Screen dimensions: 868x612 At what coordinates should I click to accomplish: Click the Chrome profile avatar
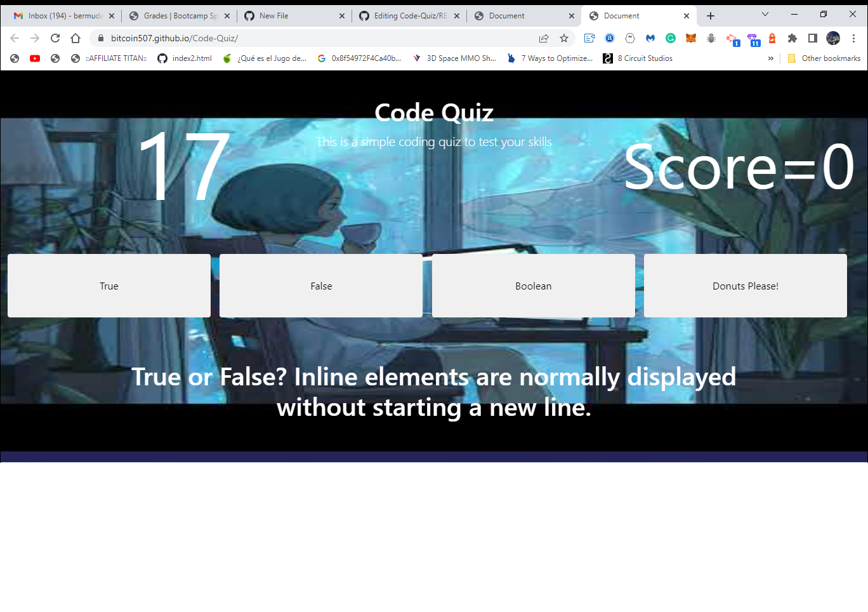click(x=833, y=38)
